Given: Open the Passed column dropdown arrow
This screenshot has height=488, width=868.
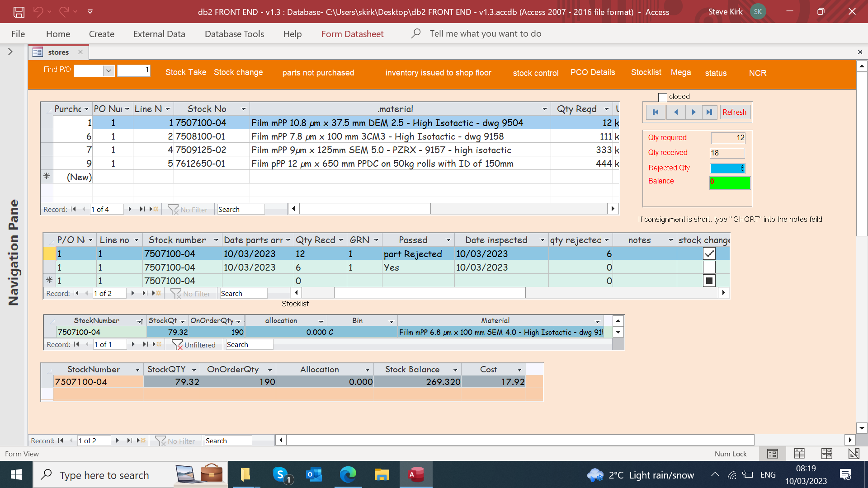Looking at the screenshot, I should pos(448,240).
